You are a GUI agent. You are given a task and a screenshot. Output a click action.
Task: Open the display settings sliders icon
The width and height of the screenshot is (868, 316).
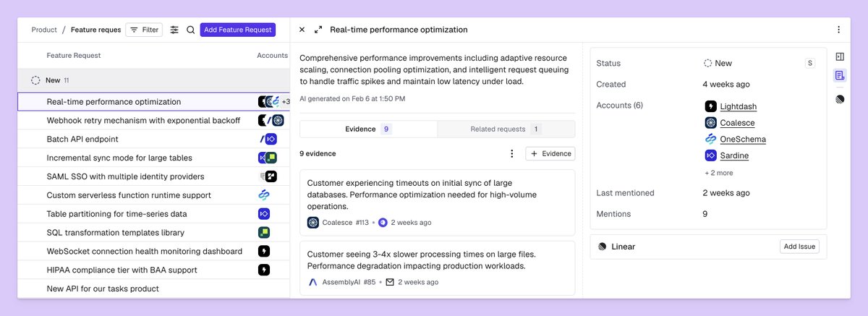pyautogui.click(x=174, y=30)
